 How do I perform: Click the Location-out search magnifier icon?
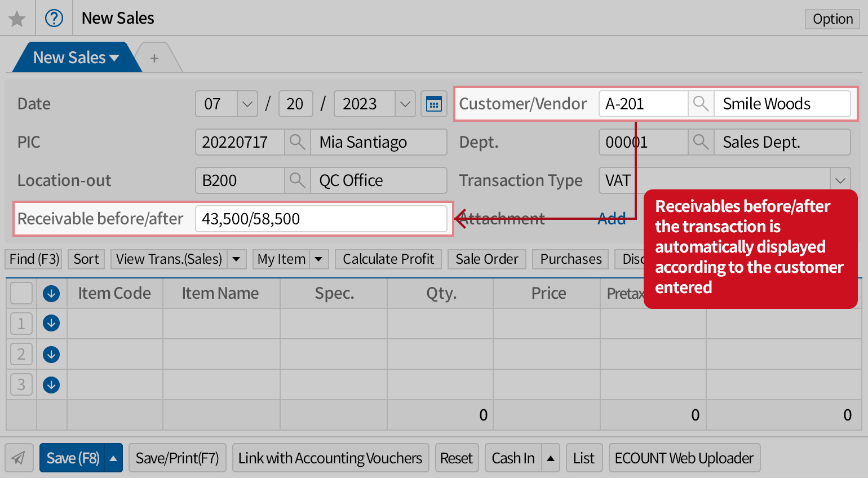297,180
